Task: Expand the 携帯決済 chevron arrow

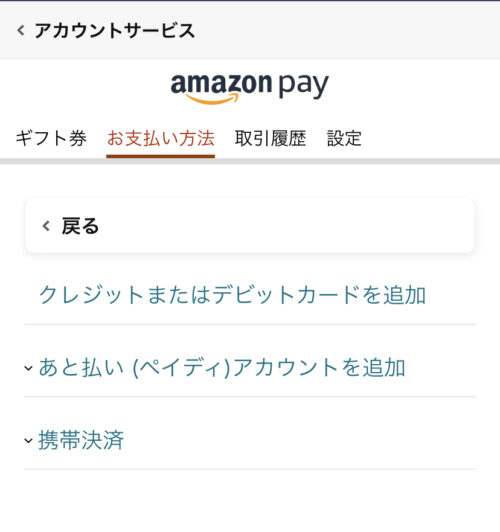Action: [x=28, y=440]
